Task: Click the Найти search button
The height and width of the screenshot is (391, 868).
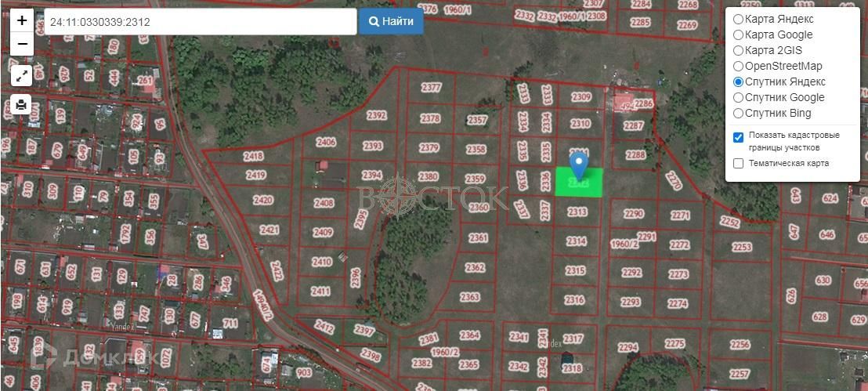Action: coord(391,22)
